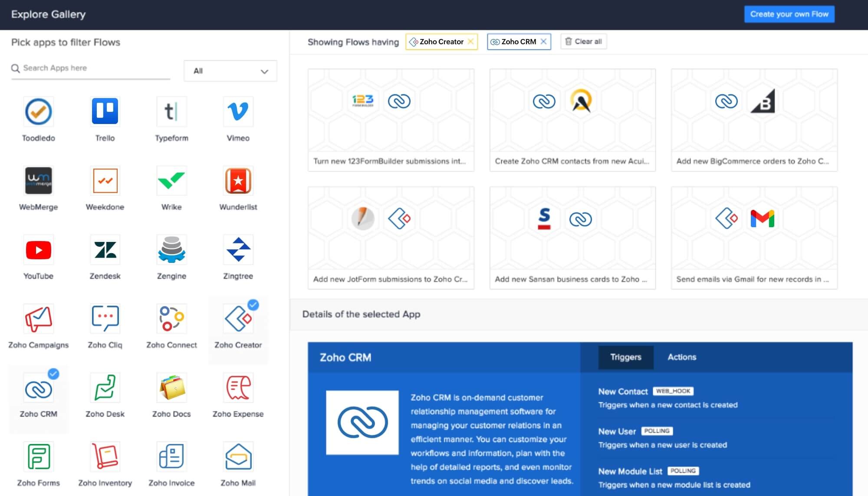Remove the Zoho CRM filter chip
The width and height of the screenshot is (868, 496).
click(543, 42)
